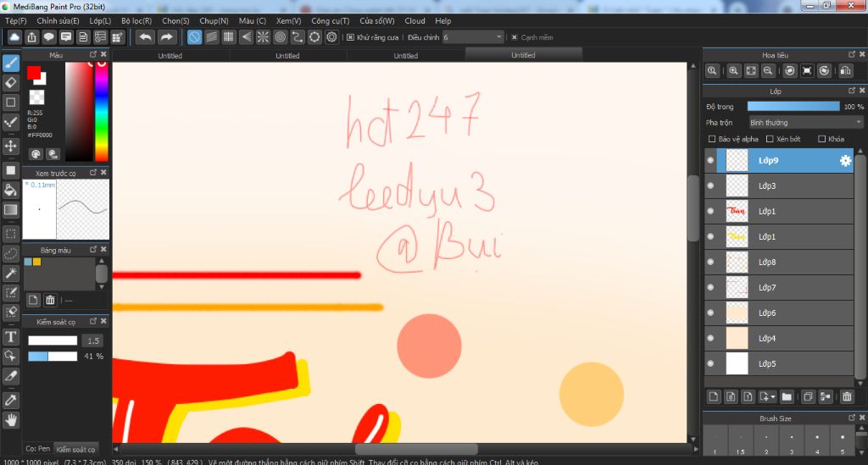The width and height of the screenshot is (868, 465).
Task: Select the Lasso selection tool
Action: pyautogui.click(x=11, y=254)
